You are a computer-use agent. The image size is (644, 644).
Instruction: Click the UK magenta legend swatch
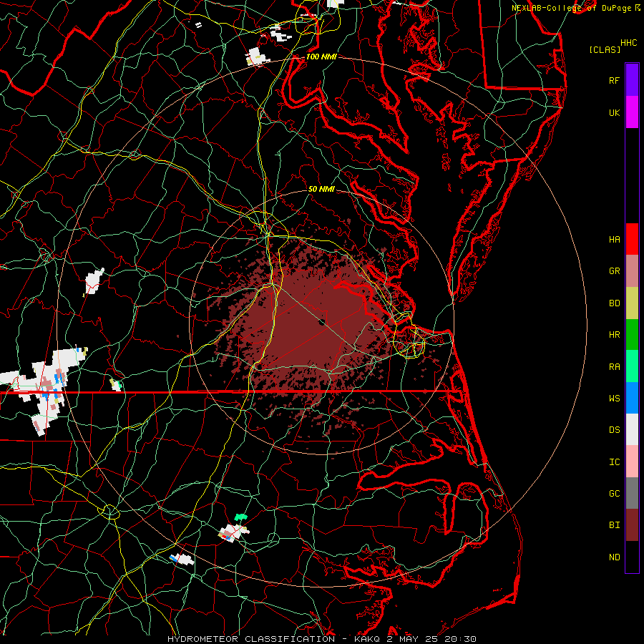coord(632,112)
